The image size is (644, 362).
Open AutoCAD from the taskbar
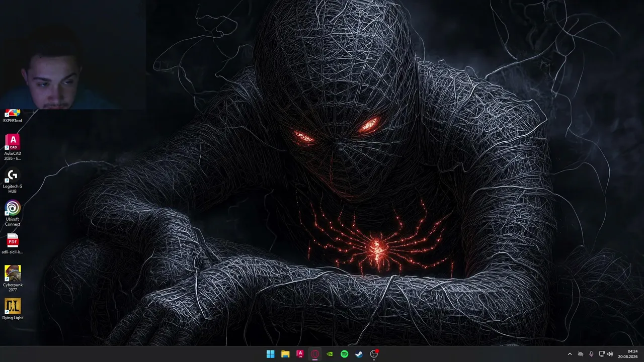pos(300,354)
